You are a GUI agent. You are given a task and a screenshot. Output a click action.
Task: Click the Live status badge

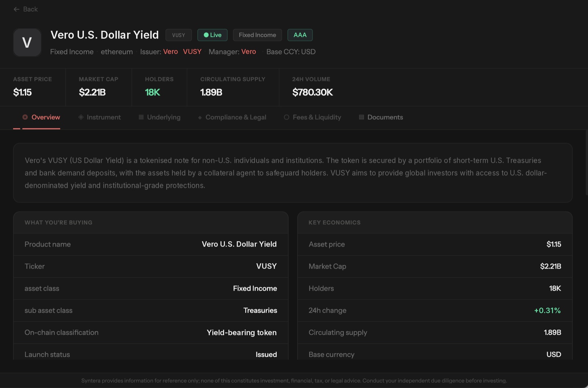212,35
